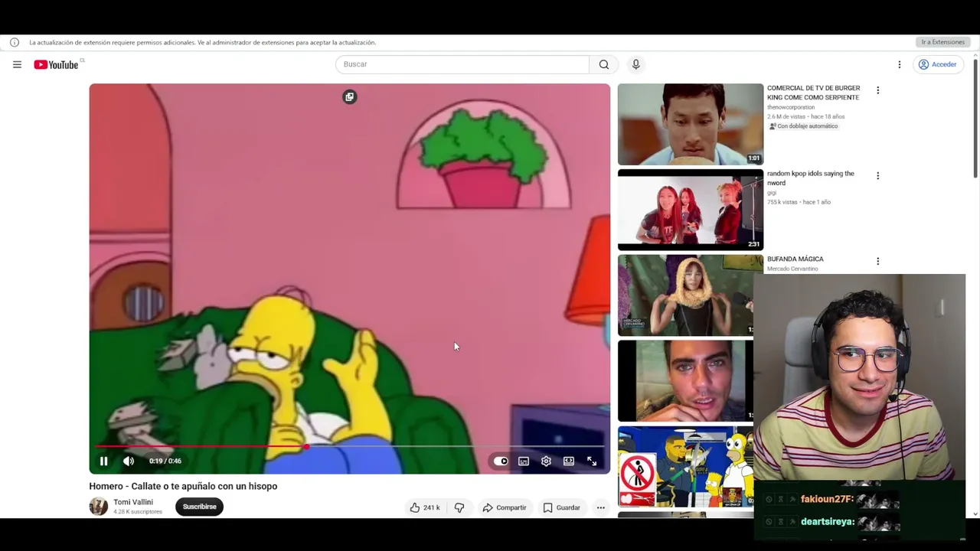Image resolution: width=980 pixels, height=551 pixels.
Task: Open the dark-haired man close-up video thumbnail
Action: [x=685, y=381]
